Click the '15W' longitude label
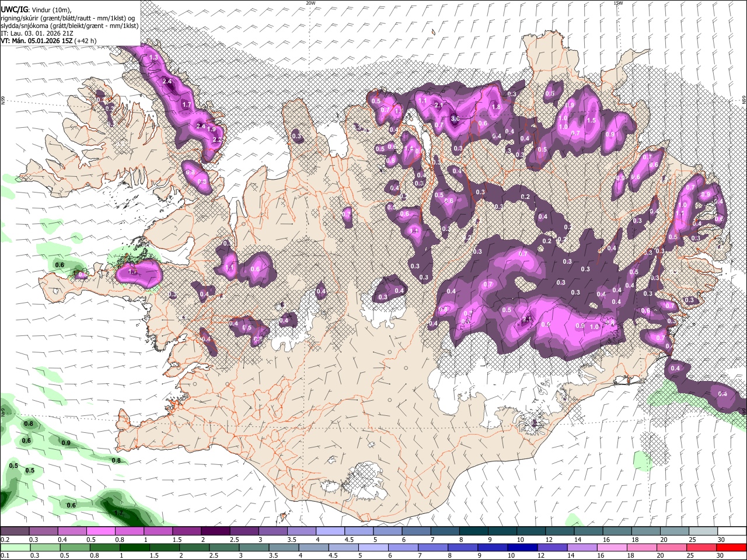 617,3
